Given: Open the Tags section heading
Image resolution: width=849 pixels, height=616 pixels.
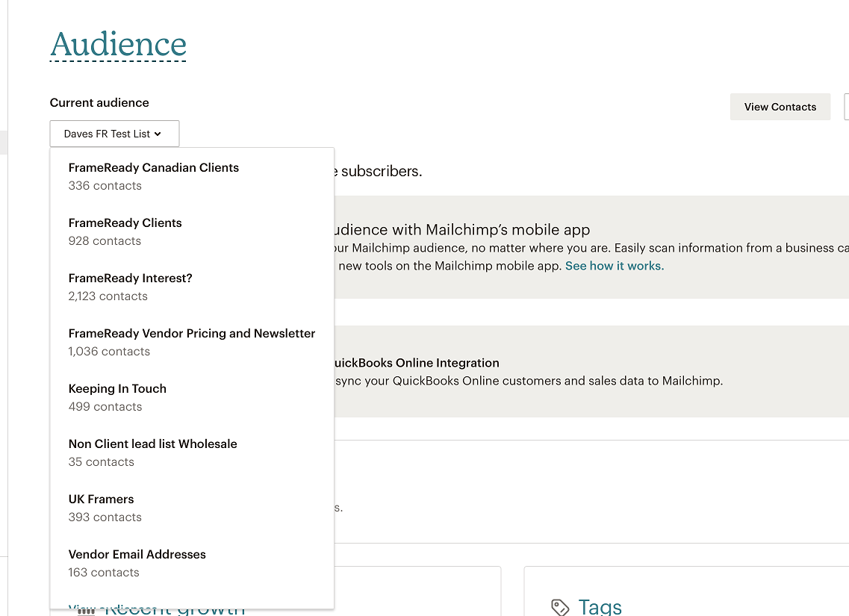Looking at the screenshot, I should click(x=600, y=607).
